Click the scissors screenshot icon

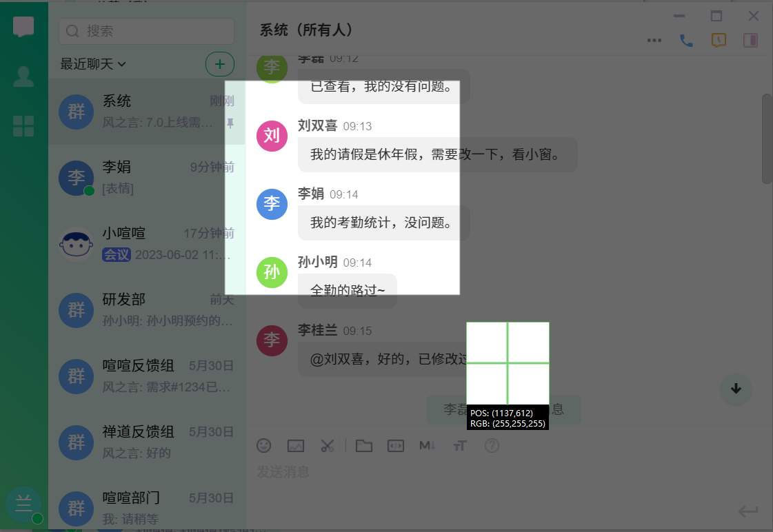tap(328, 446)
